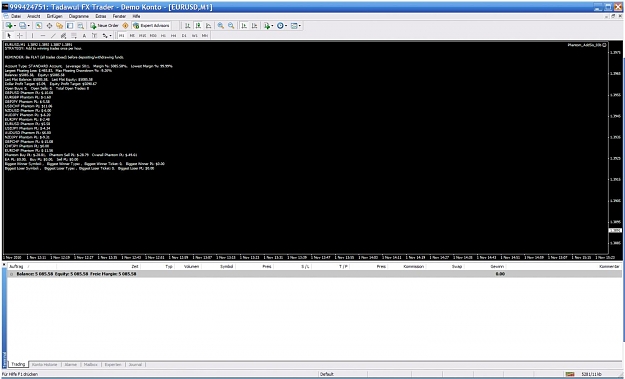
Task: Click the profiles icon
Action: pos(22,26)
